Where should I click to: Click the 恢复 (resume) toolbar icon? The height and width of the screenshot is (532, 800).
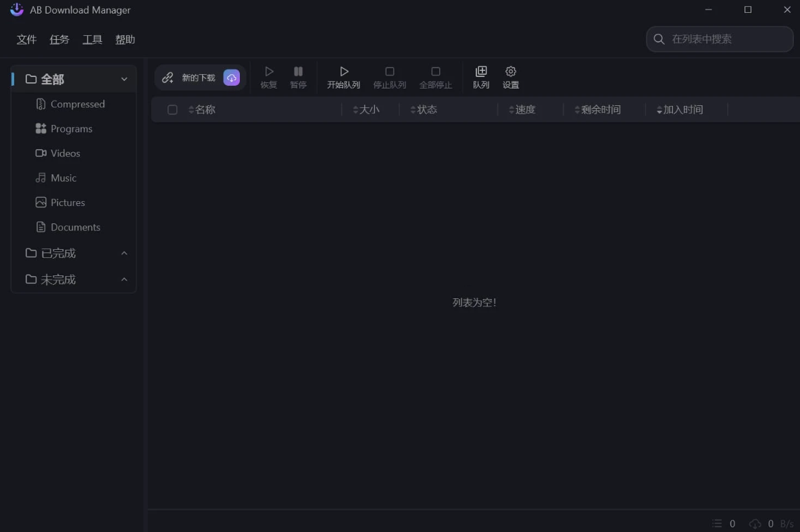pos(269,76)
